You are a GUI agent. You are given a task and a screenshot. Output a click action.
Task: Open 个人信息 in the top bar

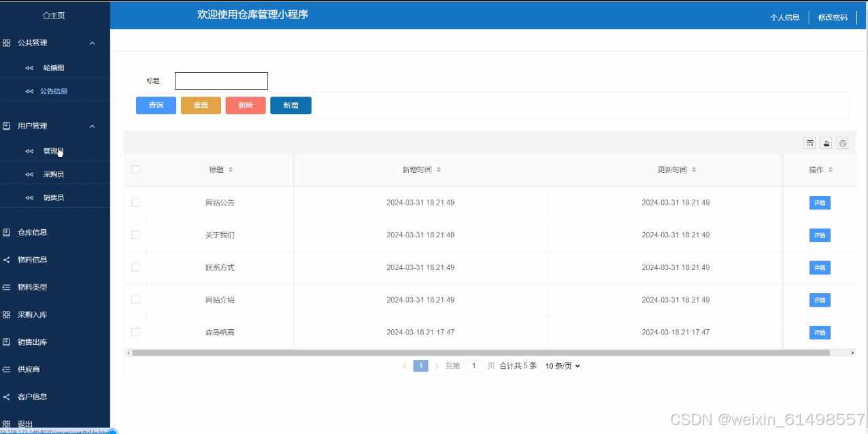click(x=784, y=18)
